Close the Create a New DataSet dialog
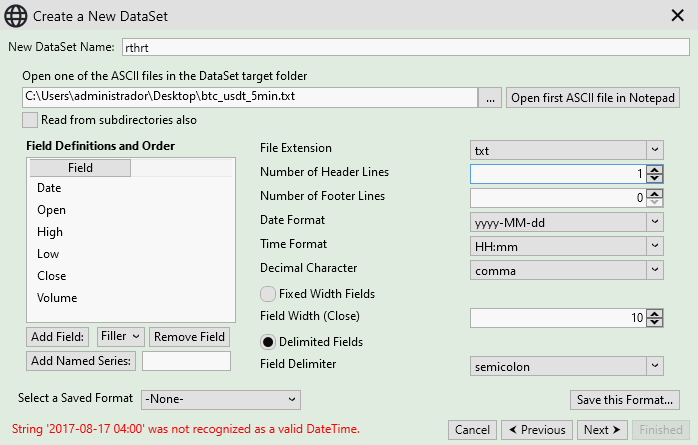Viewport: 698px width, 445px height. click(x=676, y=16)
